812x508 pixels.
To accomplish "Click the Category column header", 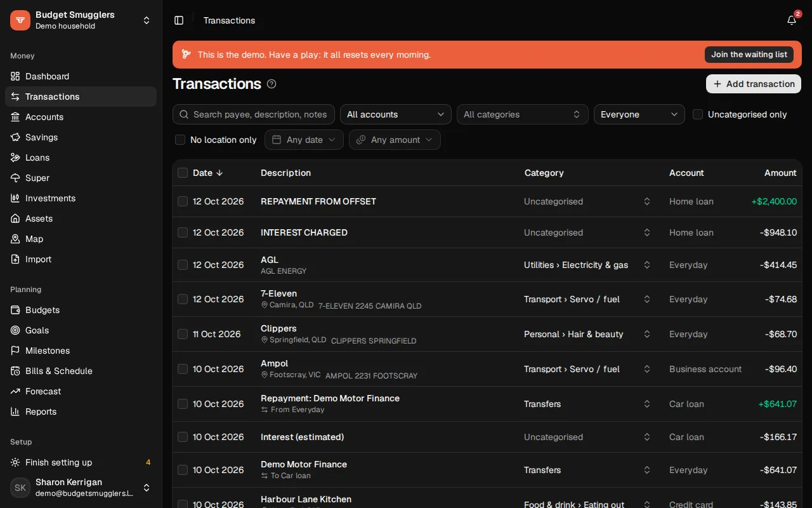I will click(544, 173).
